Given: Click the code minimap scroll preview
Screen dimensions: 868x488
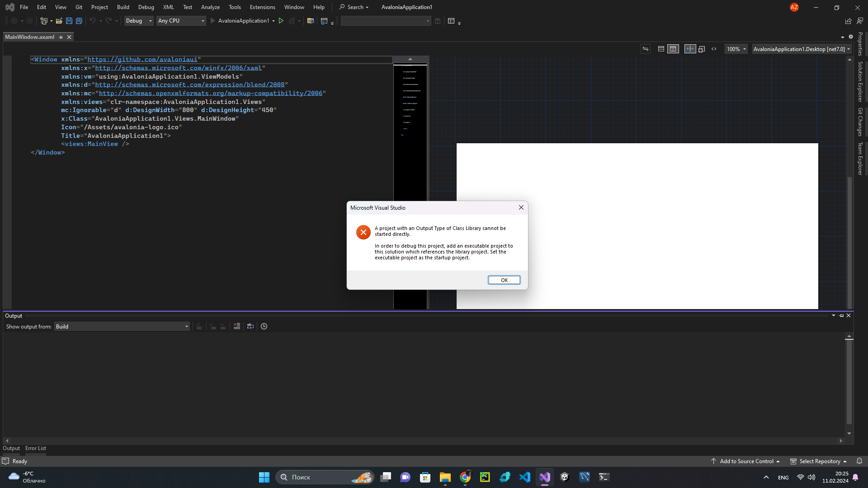Looking at the screenshot, I should [410, 186].
